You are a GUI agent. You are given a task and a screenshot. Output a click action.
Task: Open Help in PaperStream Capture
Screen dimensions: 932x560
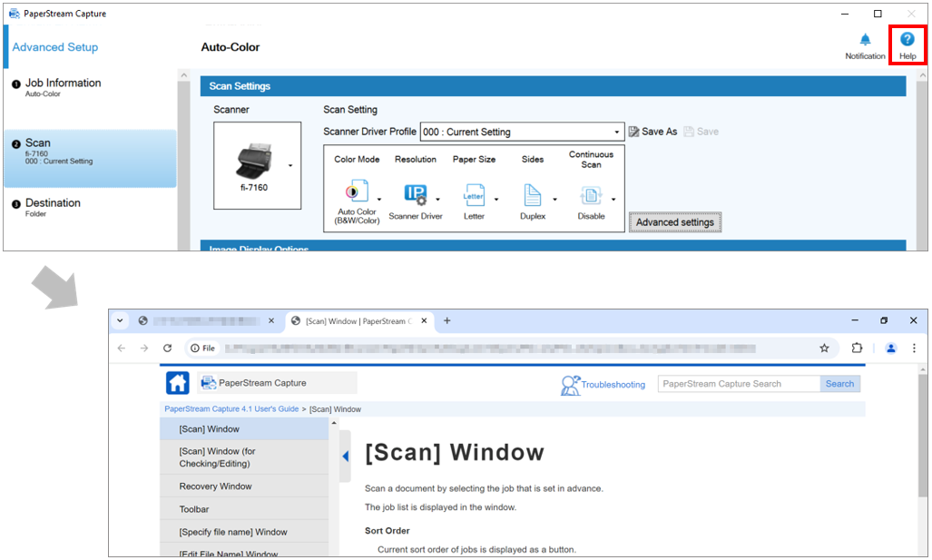pos(907,45)
